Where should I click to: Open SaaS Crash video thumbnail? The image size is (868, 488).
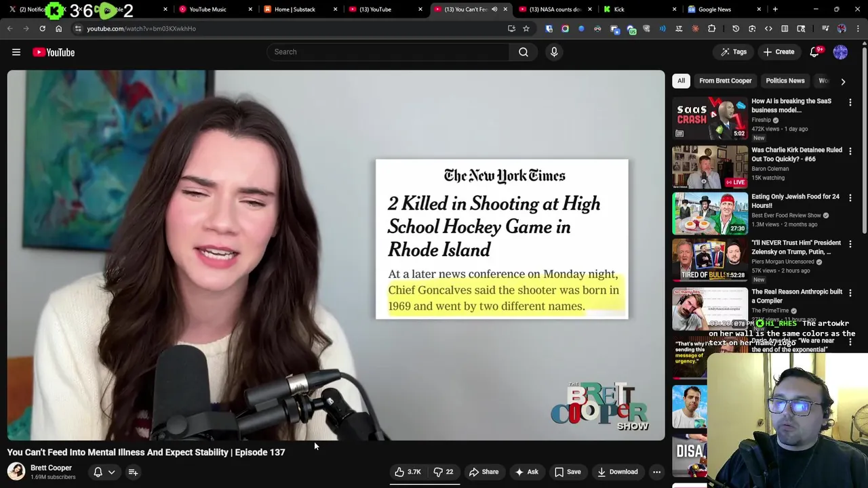tap(710, 118)
